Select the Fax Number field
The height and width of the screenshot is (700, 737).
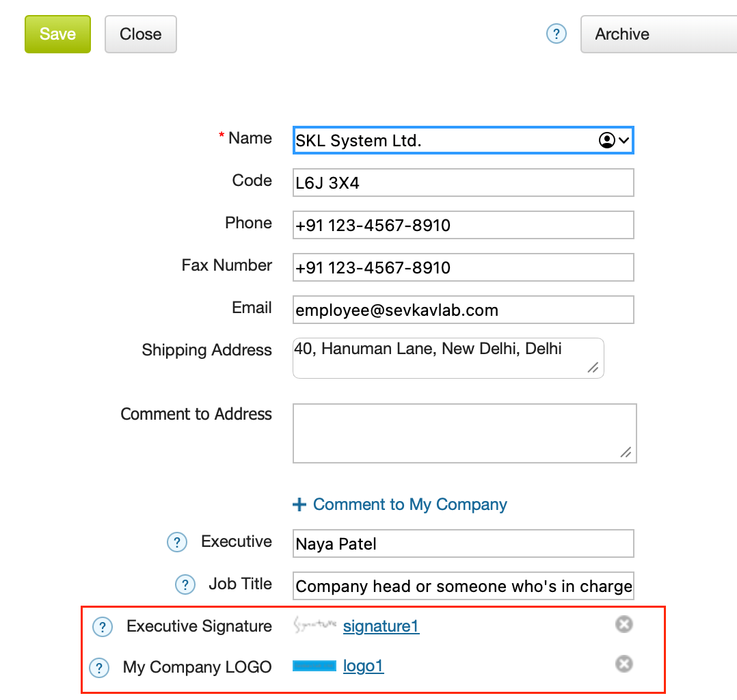coord(463,267)
